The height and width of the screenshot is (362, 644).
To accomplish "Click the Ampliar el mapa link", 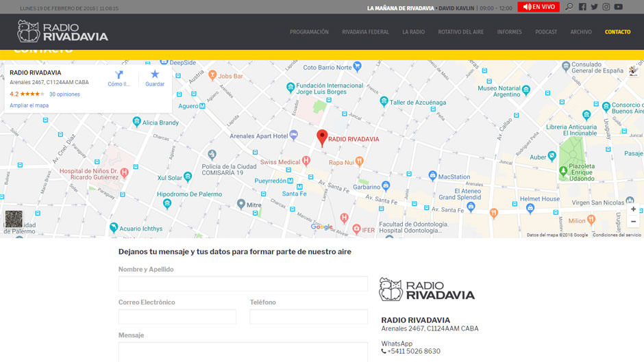I will pyautogui.click(x=29, y=105).
